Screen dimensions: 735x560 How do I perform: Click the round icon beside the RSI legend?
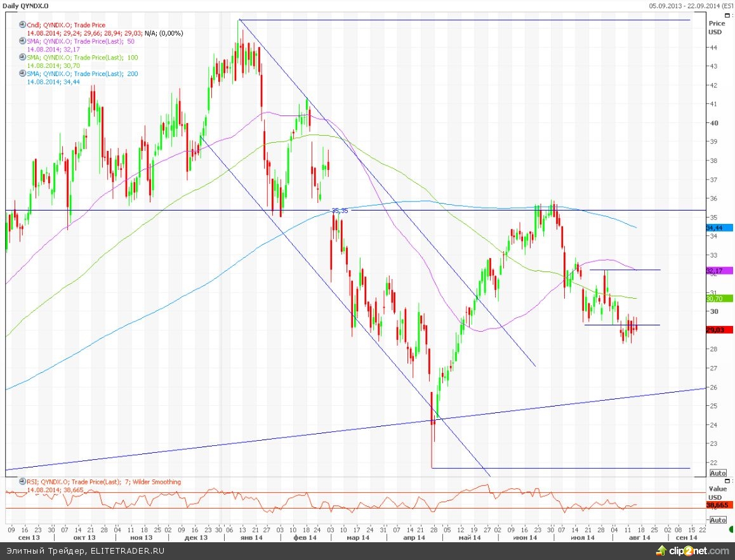click(22, 481)
